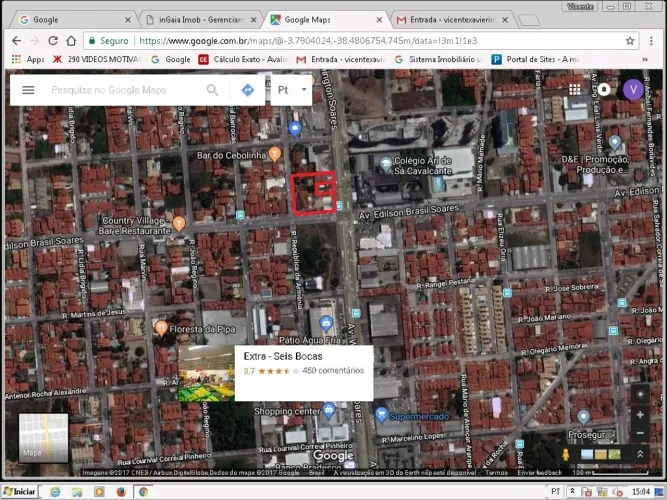Zoom out with the minus button
The image size is (667, 500).
(x=640, y=433)
